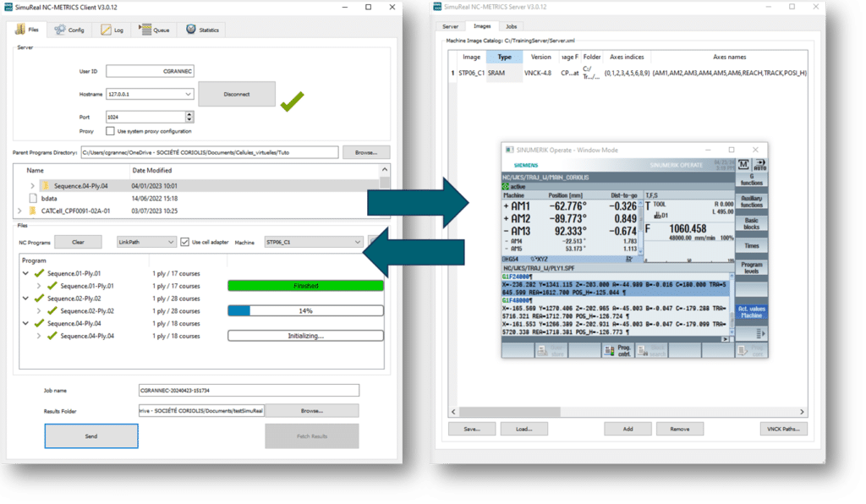Expand the Sequence.02-Ply.02 row at 14%
Screen dimensions: 866x504
[x=39, y=311]
